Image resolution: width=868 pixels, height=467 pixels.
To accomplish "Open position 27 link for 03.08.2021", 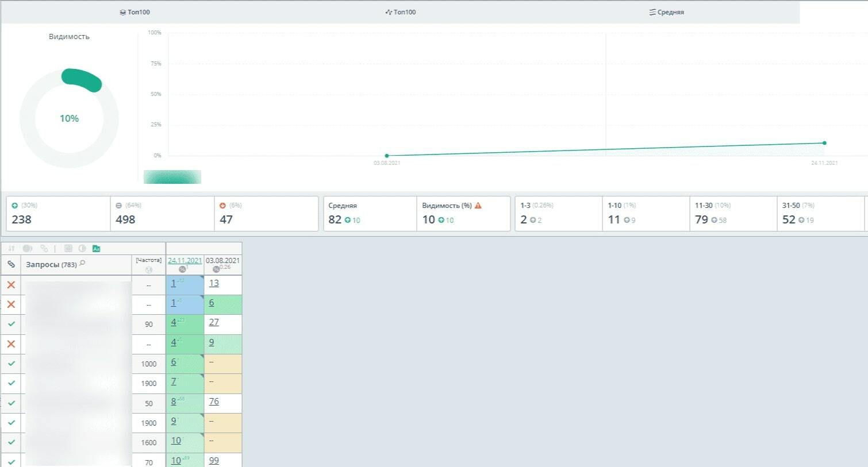I will [214, 322].
